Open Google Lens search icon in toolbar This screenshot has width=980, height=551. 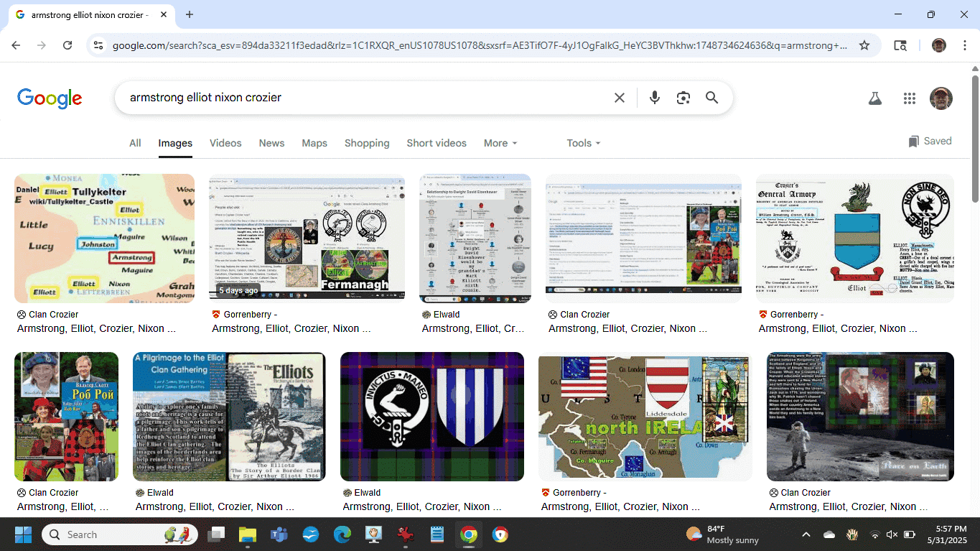coord(900,45)
